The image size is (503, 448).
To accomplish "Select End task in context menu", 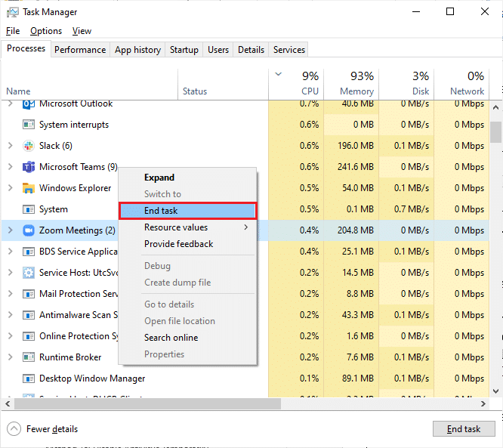I will click(187, 211).
